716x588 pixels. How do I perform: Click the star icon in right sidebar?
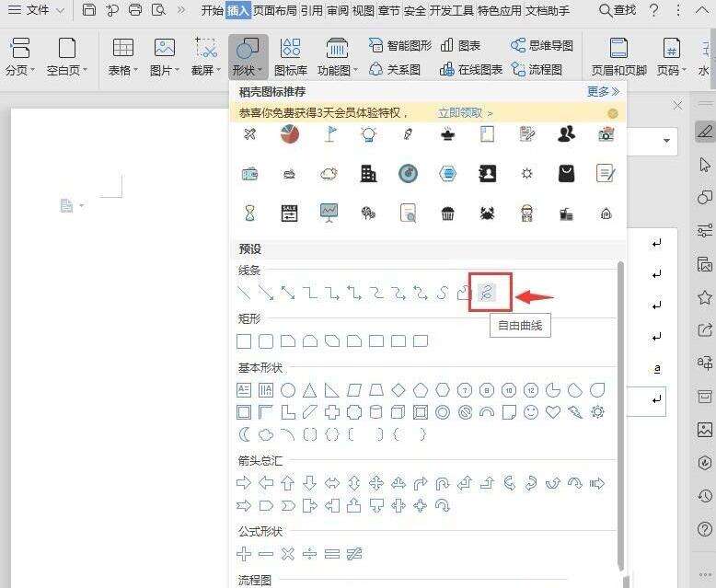click(x=705, y=297)
